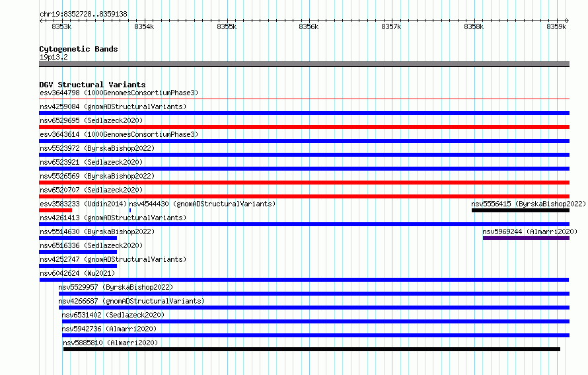Viewport: 588px width, 375px height.
Task: Click the blue bar for nsv5523972
Action: coord(304,155)
